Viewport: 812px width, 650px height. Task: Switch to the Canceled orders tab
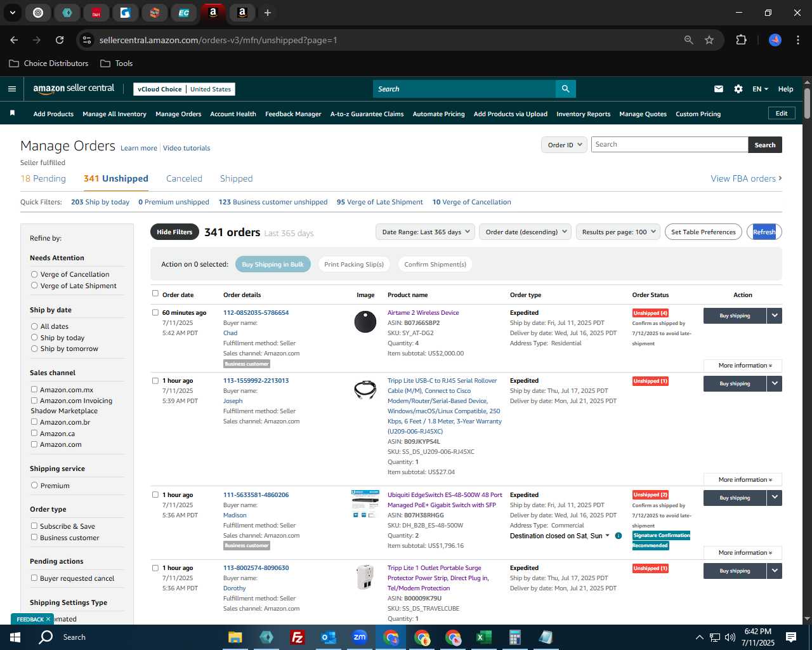click(184, 178)
